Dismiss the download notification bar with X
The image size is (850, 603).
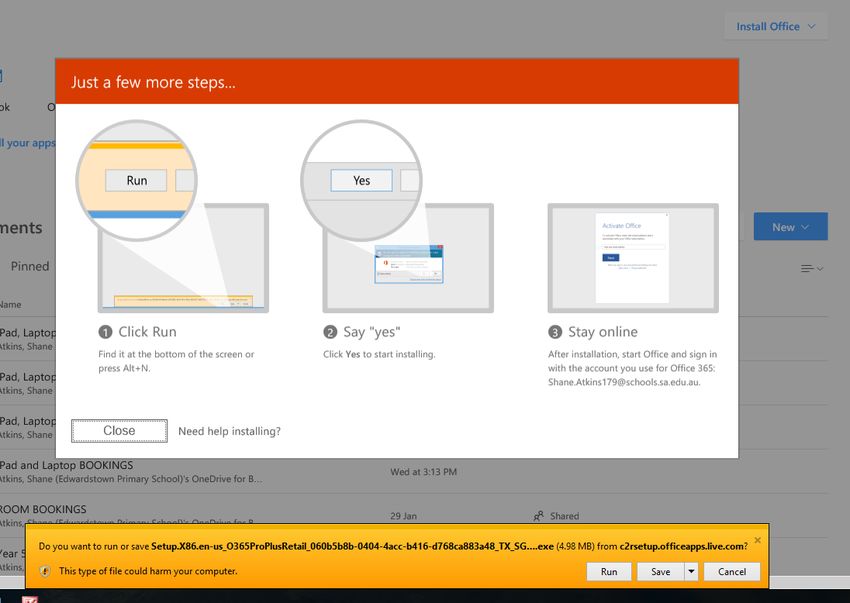click(757, 540)
